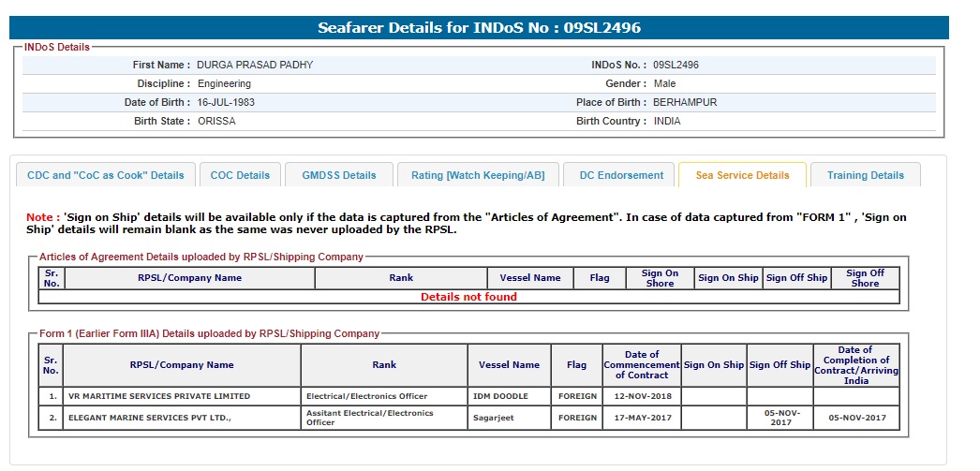Select the ELEGANT MARINE SERVICES PVT LTD cell
Viewport: 980px width, 471px height.
coord(149,418)
